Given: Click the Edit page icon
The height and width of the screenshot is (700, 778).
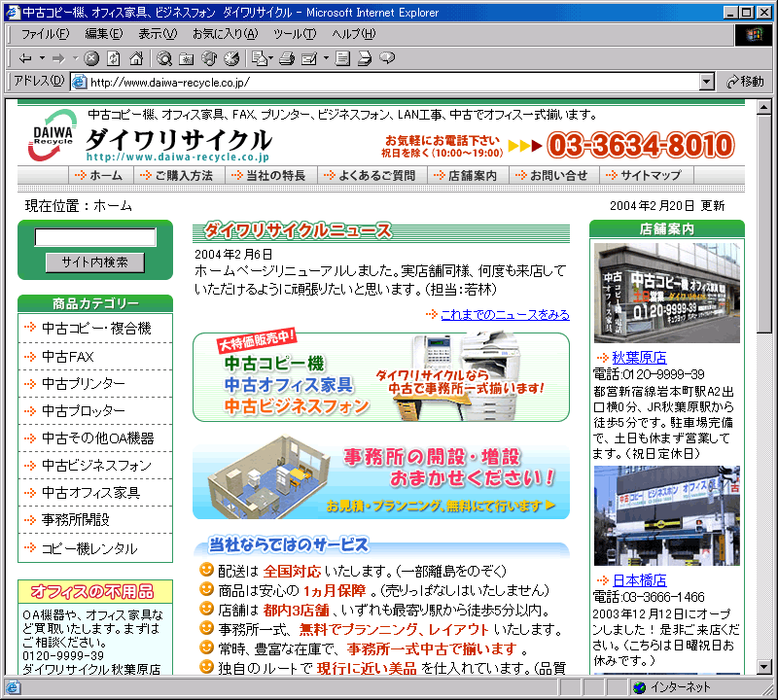Looking at the screenshot, I should point(309,58).
